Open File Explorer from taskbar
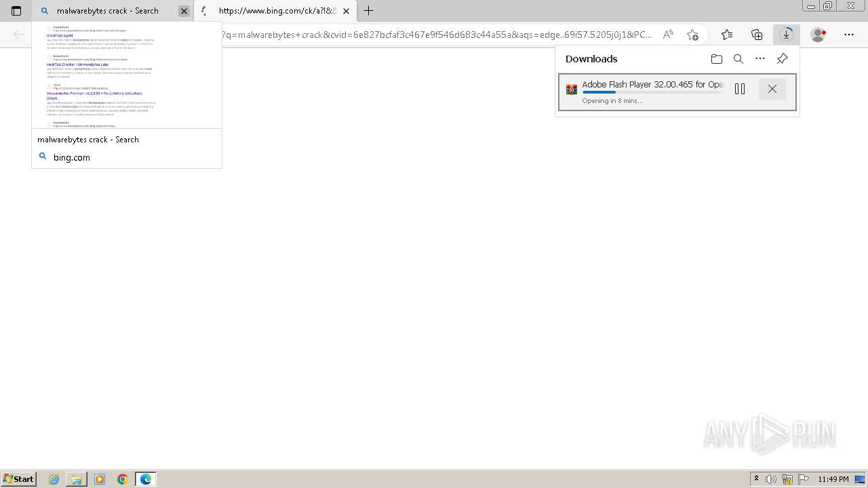The width and height of the screenshot is (868, 488). click(77, 479)
